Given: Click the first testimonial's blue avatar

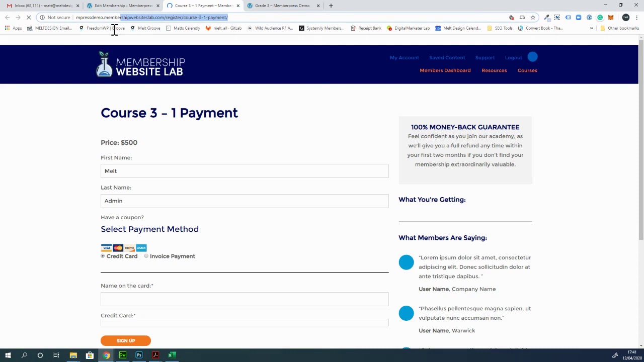Looking at the screenshot, I should coord(406,262).
